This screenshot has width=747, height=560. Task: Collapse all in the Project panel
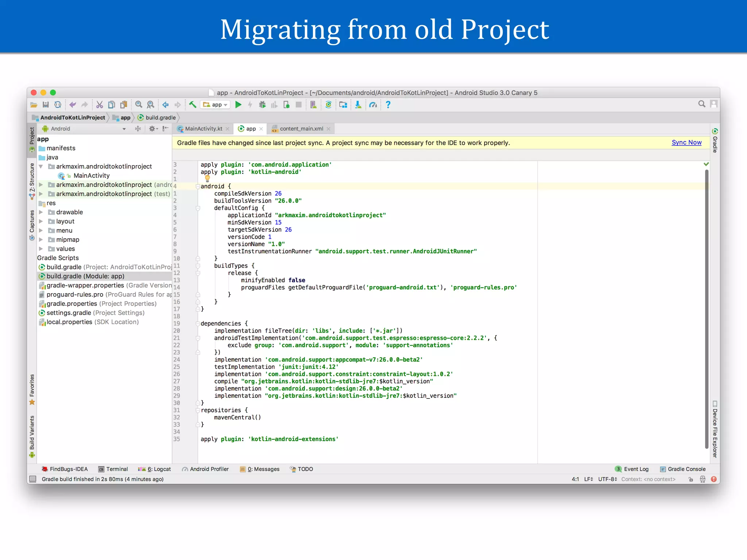[138, 129]
